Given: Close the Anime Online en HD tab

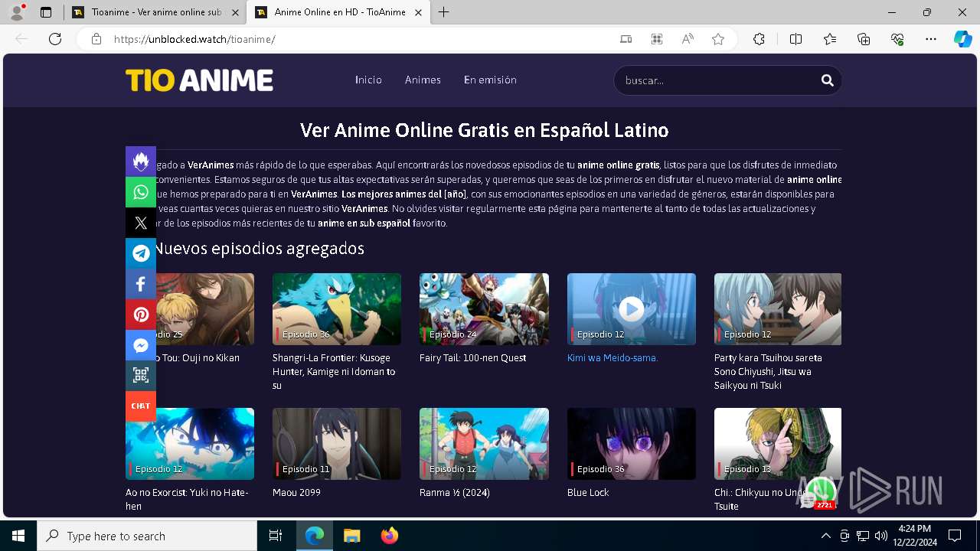Looking at the screenshot, I should [x=418, y=12].
